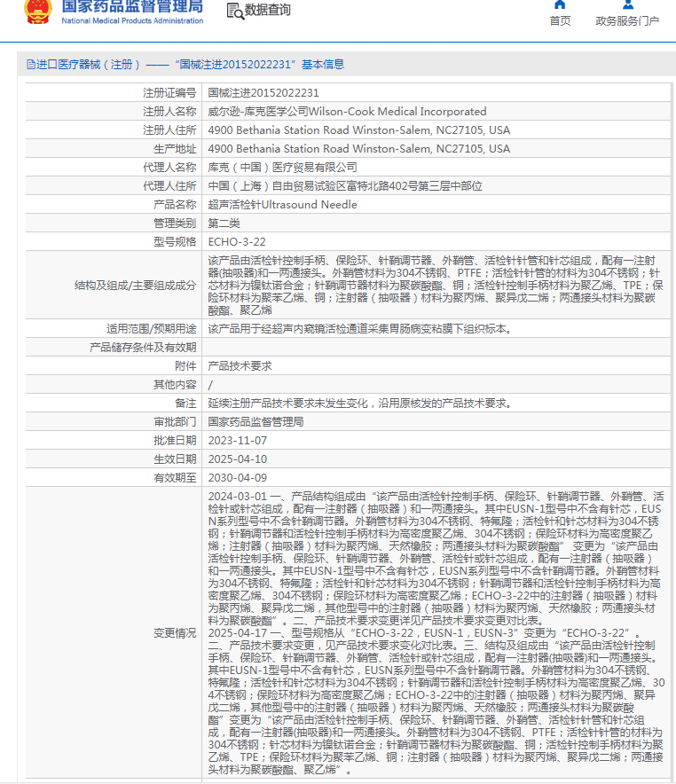Click the 首页 home icon
Viewport: 676px width, 784px height.
(560, 4)
